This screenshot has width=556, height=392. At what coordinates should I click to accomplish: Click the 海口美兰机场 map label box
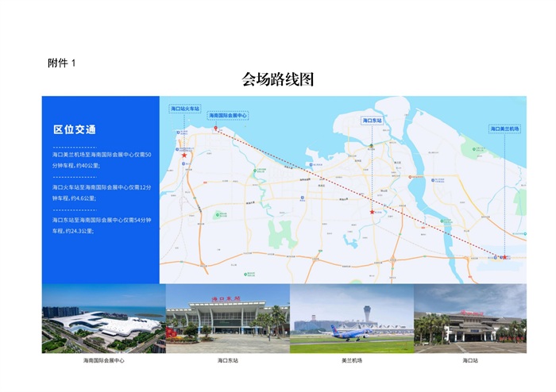504,128
